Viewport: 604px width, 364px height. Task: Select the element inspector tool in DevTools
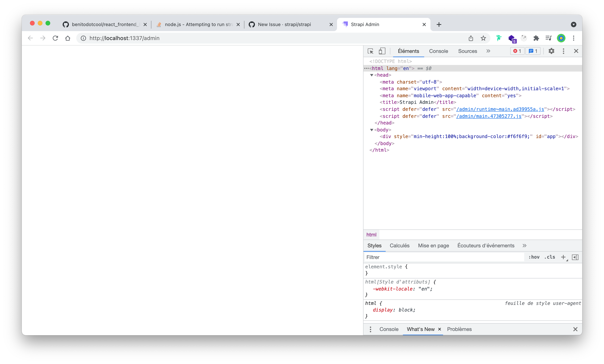(x=370, y=51)
